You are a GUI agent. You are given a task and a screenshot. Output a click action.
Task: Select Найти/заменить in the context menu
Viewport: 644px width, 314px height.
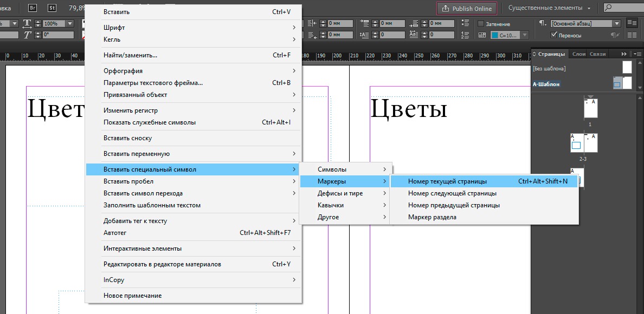130,55
